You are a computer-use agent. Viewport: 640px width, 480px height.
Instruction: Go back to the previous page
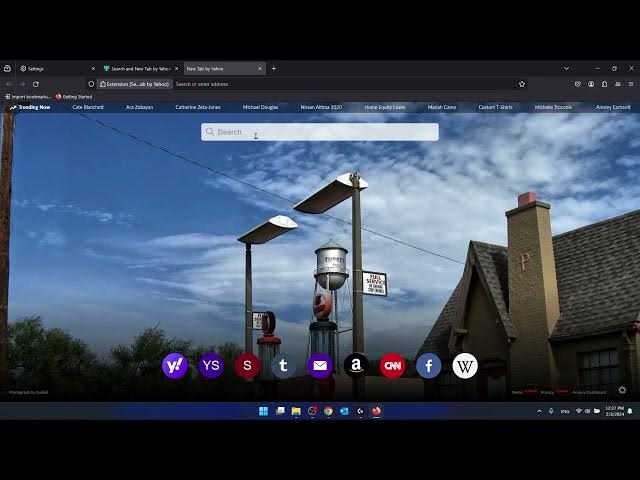(x=9, y=84)
